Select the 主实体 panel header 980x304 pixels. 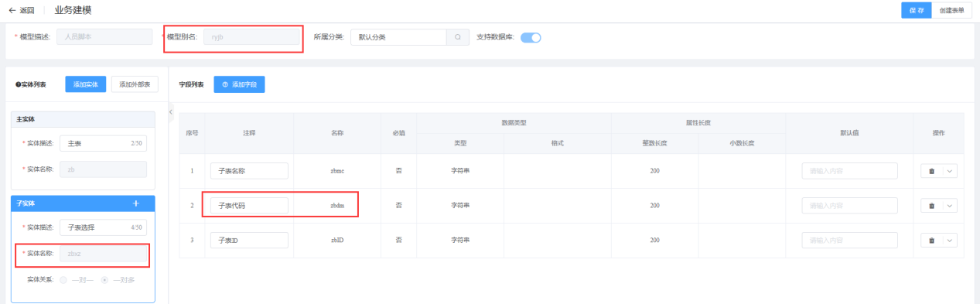pyautogui.click(x=83, y=119)
